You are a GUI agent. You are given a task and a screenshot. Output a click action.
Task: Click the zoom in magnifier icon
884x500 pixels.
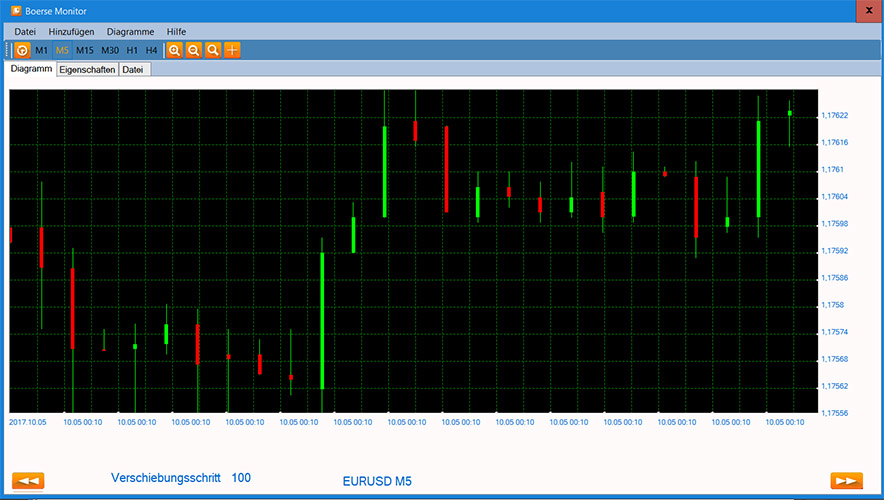click(x=174, y=50)
